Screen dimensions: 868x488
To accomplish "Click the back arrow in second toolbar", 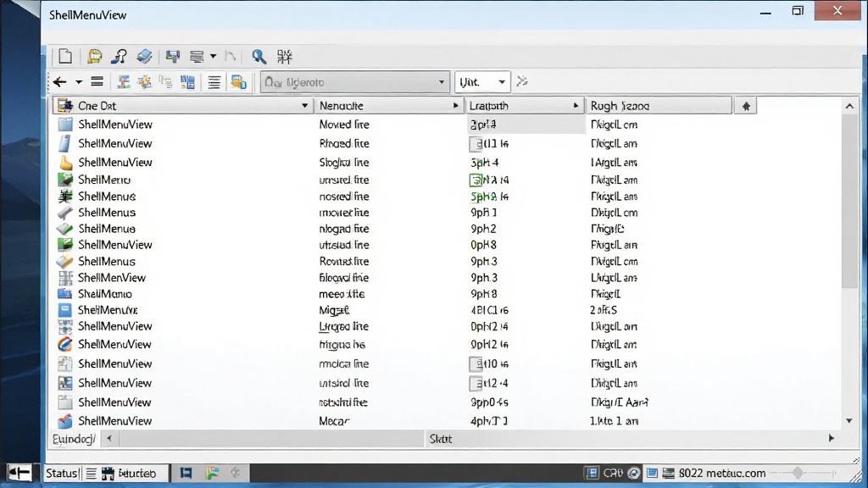I will click(x=60, y=82).
